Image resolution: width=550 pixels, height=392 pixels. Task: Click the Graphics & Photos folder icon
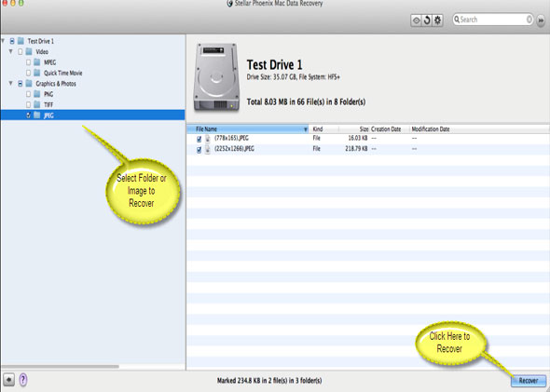[29, 84]
